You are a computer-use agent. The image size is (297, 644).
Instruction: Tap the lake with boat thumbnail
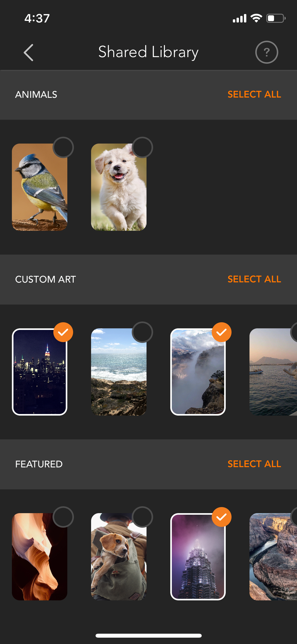[x=273, y=372]
